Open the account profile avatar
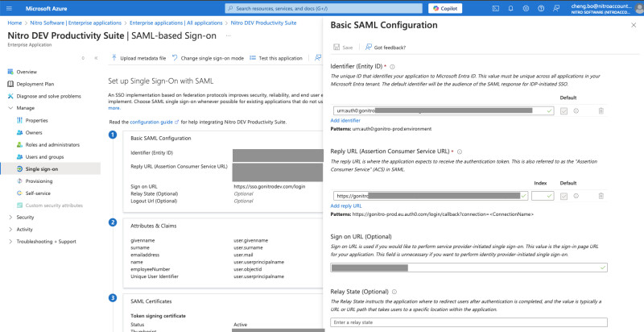Viewport: 644px width, 332px height. pos(640,8)
